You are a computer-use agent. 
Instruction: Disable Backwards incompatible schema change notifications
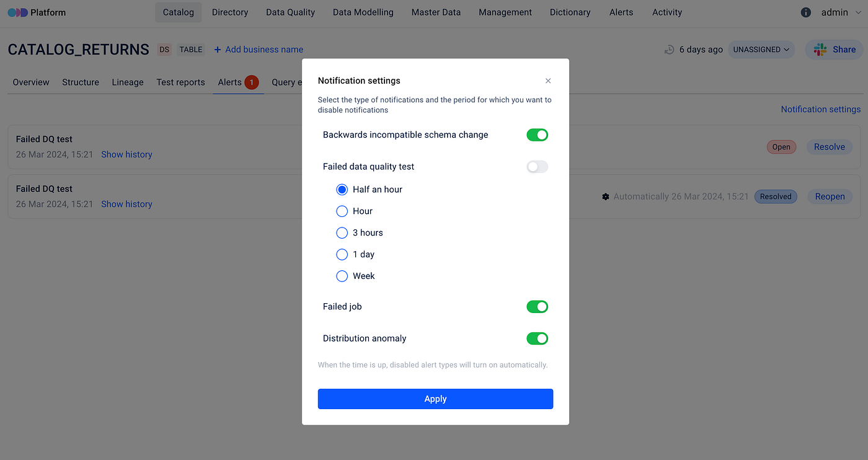click(537, 135)
